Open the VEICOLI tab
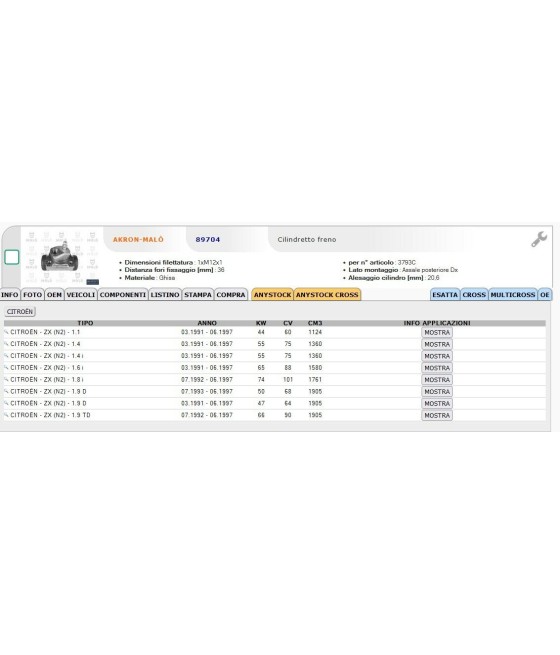 coord(81,294)
